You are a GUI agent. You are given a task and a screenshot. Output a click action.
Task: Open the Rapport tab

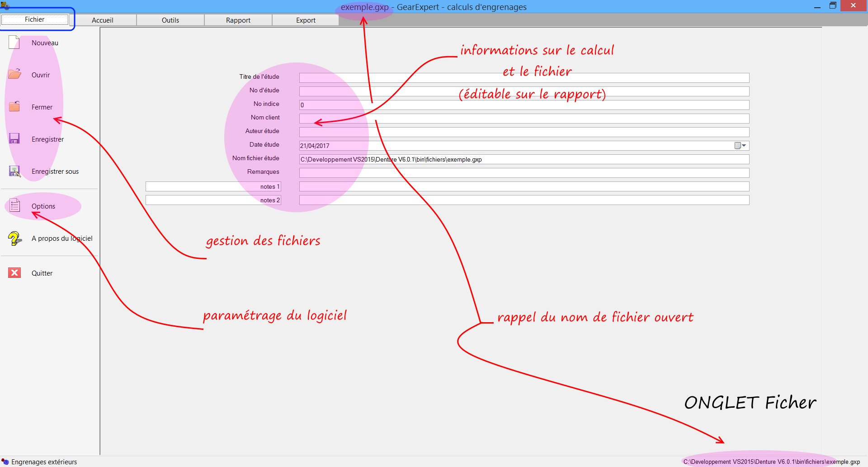pyautogui.click(x=238, y=20)
